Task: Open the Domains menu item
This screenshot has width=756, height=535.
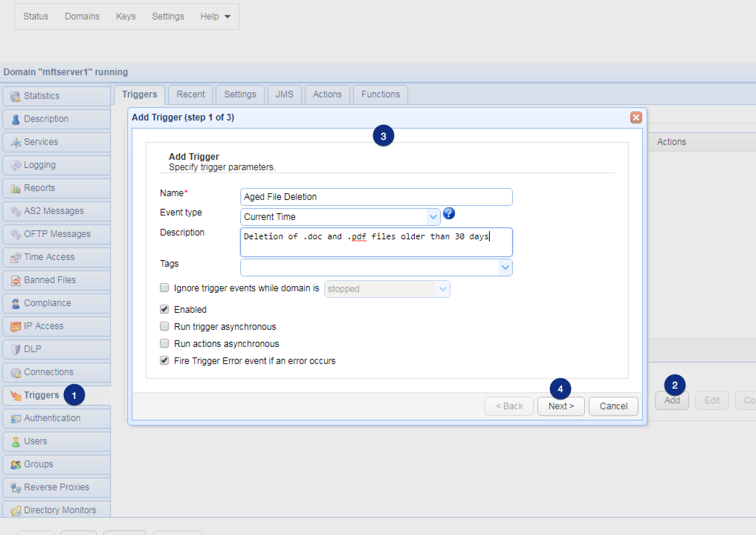Action: [x=82, y=16]
